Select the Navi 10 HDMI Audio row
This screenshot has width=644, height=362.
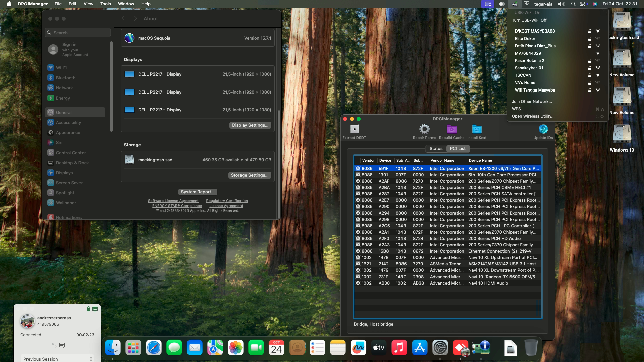click(x=448, y=283)
